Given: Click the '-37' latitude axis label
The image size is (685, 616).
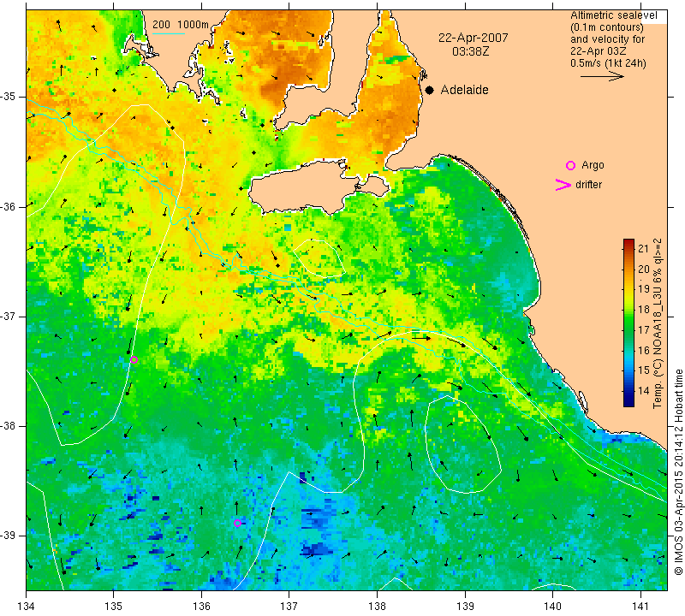Looking at the screenshot, I should click(9, 316).
